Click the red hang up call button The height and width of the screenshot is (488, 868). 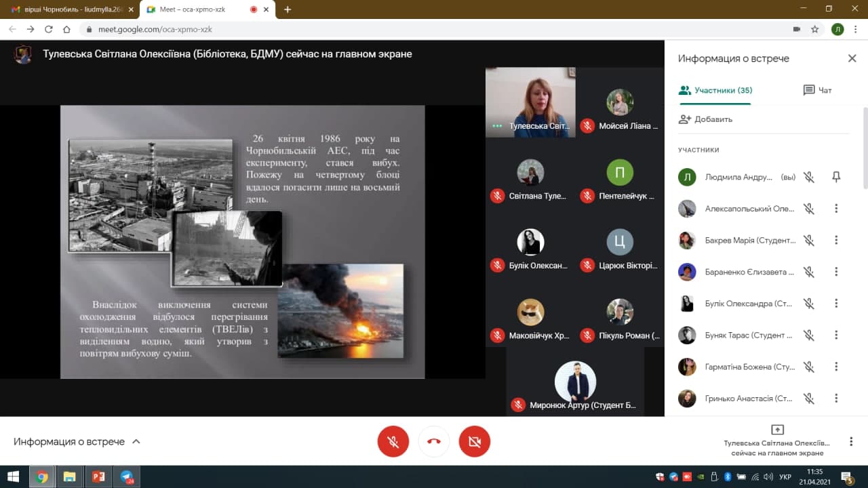434,442
